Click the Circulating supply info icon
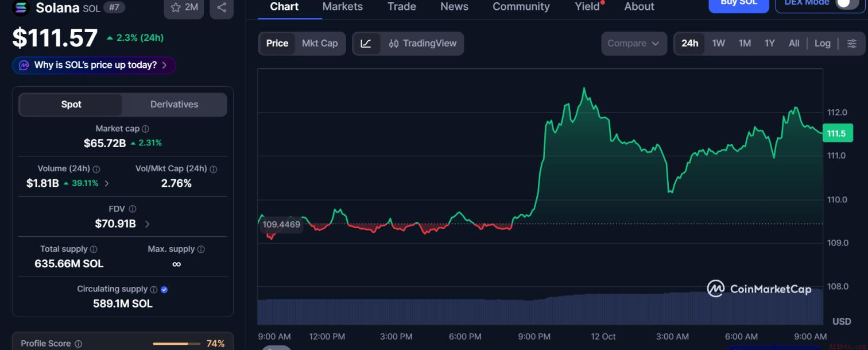The image size is (868, 350). pyautogui.click(x=153, y=290)
